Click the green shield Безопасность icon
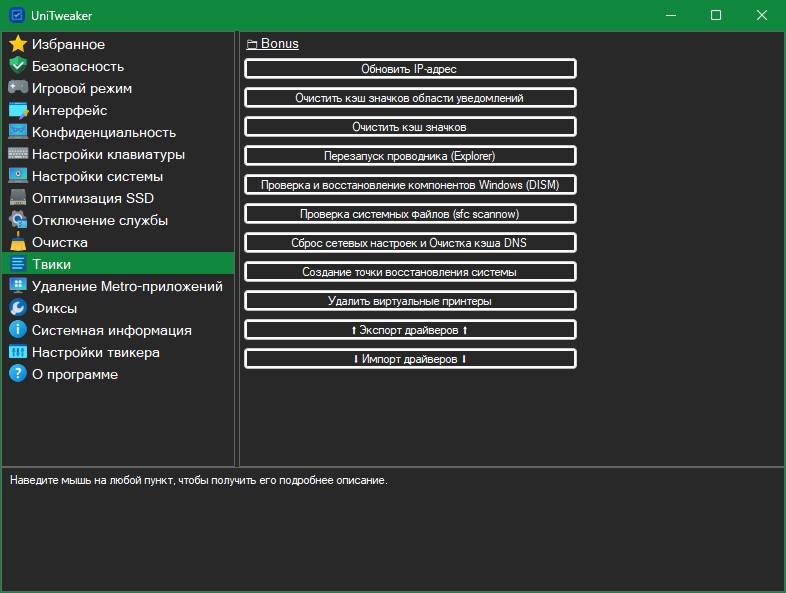This screenshot has height=593, width=786. (x=17, y=66)
